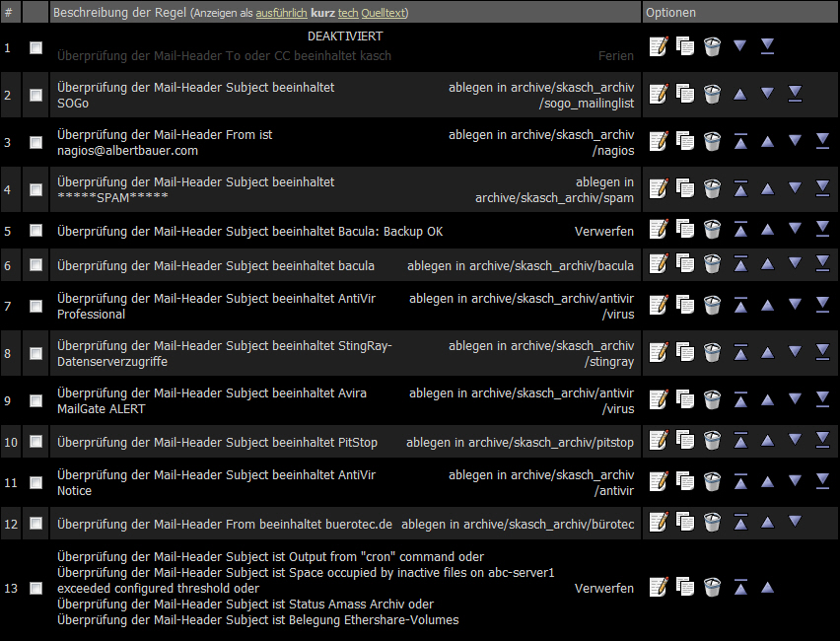The height and width of the screenshot is (641, 840).
Task: Edit rule 5 Bacula Backup OK
Action: pos(659,230)
